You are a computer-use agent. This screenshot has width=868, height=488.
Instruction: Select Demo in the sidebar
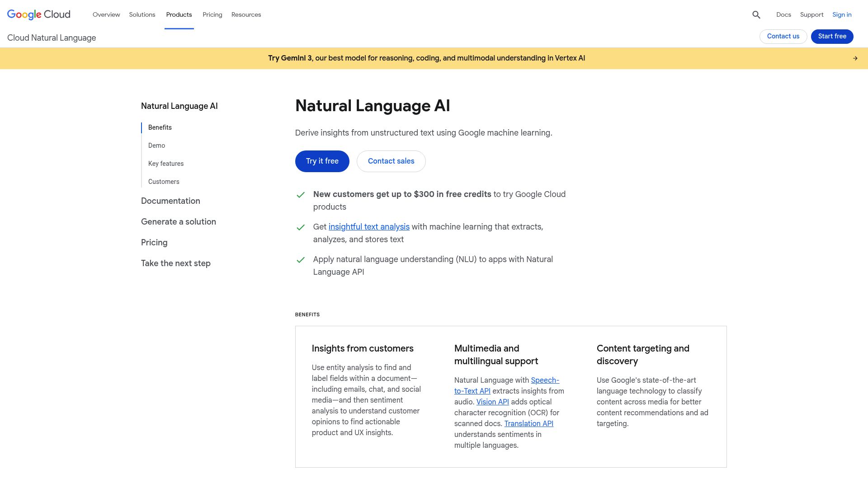(x=156, y=145)
